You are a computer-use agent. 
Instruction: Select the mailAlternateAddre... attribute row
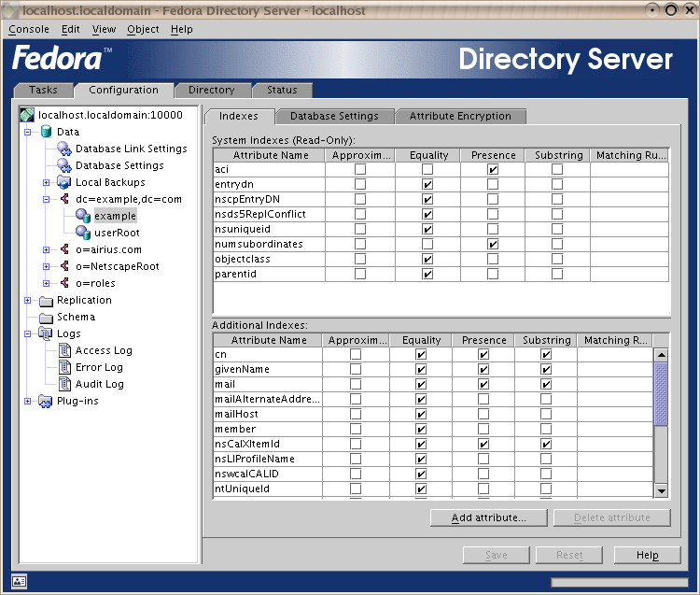coord(433,400)
